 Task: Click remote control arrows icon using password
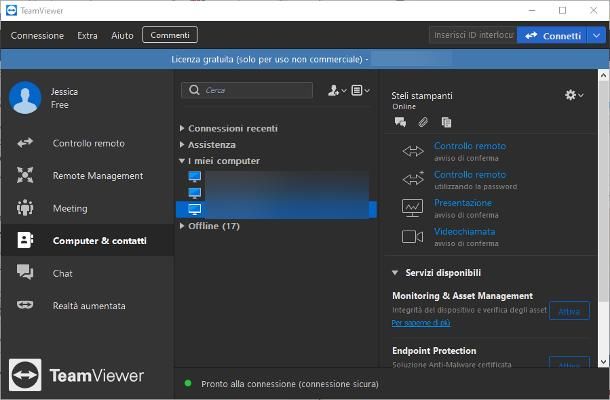coord(413,178)
